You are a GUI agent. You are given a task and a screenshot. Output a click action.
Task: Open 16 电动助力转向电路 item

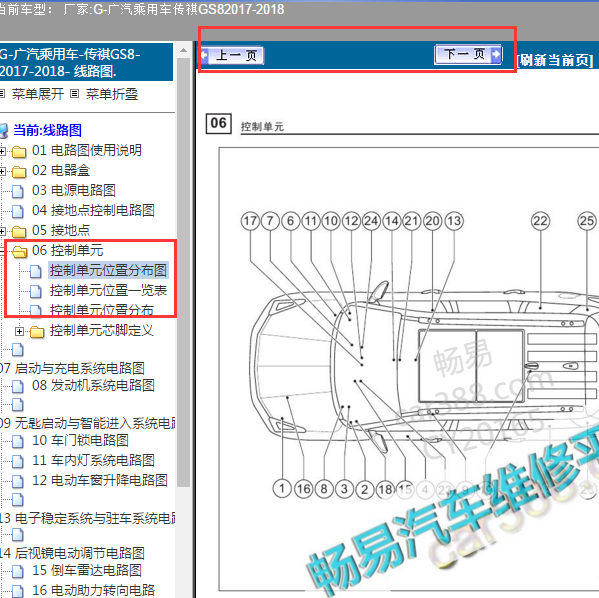point(93,590)
